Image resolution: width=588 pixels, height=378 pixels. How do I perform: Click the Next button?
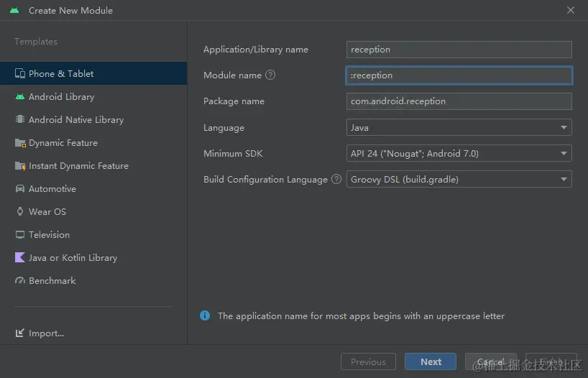point(431,361)
